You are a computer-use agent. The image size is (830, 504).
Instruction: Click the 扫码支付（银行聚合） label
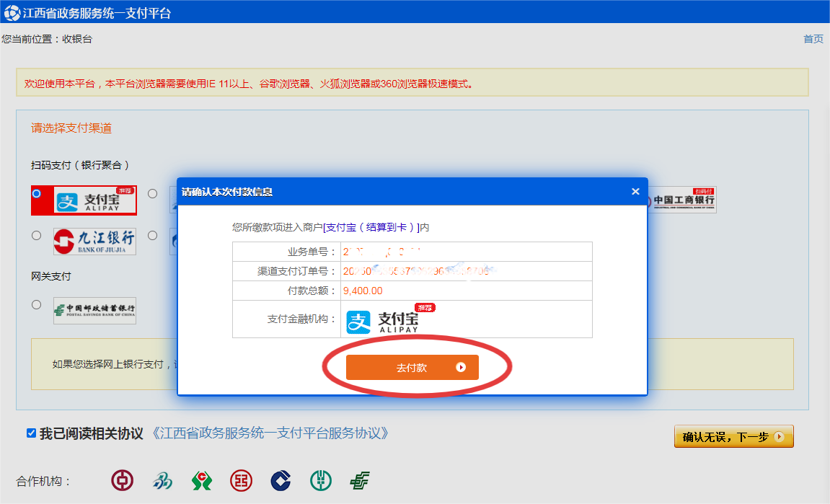pos(80,165)
